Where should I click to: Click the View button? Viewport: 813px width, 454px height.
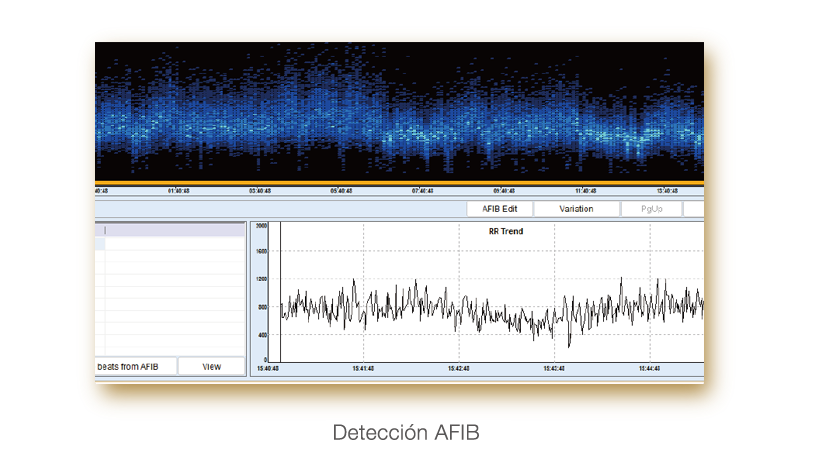[211, 366]
